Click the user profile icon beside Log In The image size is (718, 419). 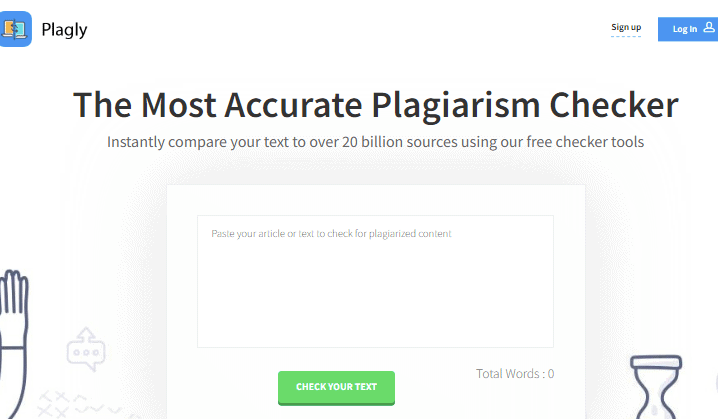point(708,27)
